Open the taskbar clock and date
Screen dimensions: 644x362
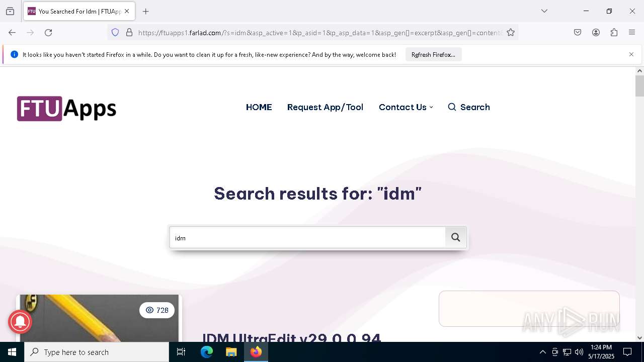click(x=601, y=352)
